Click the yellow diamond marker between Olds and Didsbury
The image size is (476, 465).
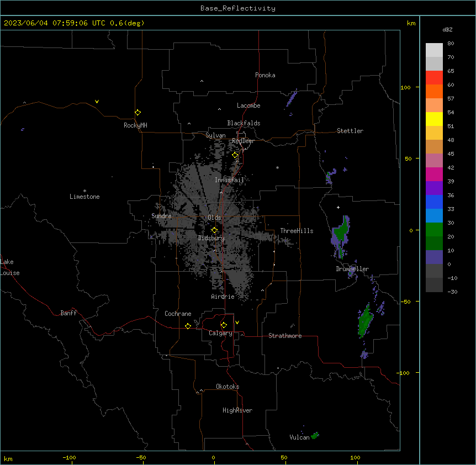pyautogui.click(x=214, y=230)
